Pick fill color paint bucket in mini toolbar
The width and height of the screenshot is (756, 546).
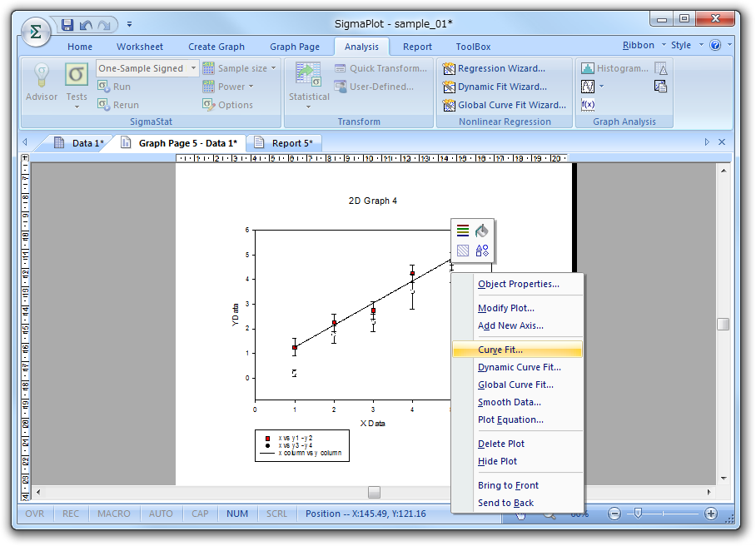(x=482, y=231)
